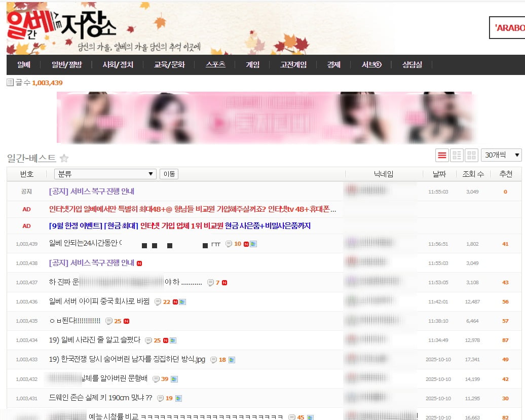Open the 상담실 menu item
Screen dimensions: 525x420
[412, 65]
